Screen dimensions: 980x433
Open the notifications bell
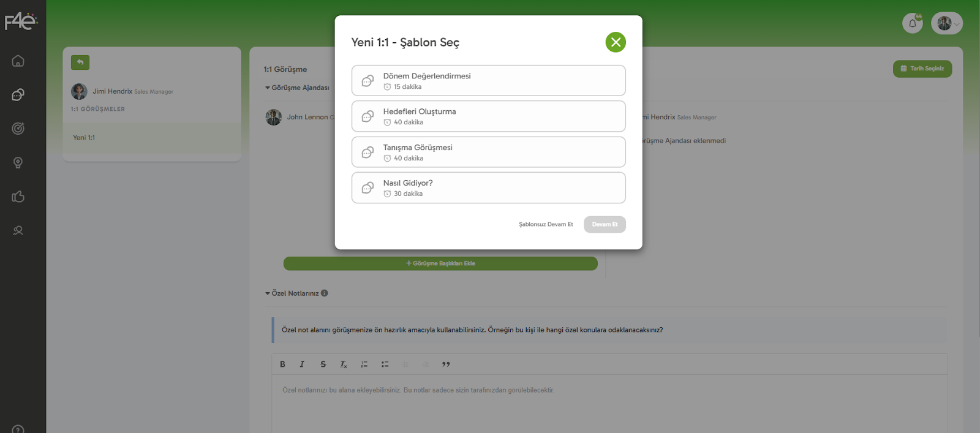[912, 23]
